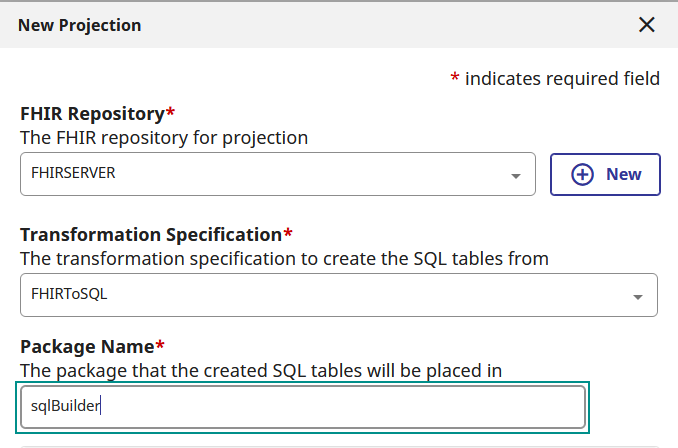Click the 'indicates required field' note
Screen dimensions: 678x448
[x=562, y=78]
